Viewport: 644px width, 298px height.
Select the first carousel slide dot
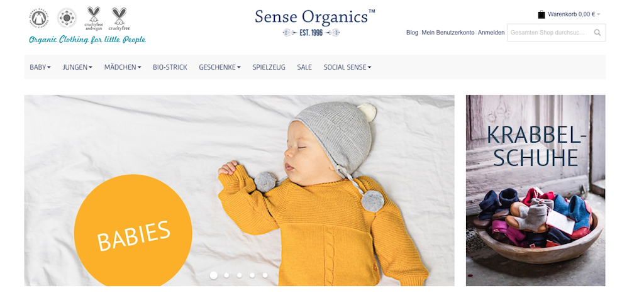214,275
